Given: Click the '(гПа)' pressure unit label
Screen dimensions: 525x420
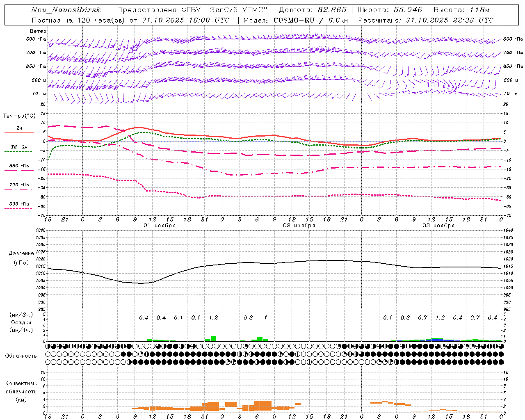Looking at the screenshot, I should pyautogui.click(x=21, y=263).
